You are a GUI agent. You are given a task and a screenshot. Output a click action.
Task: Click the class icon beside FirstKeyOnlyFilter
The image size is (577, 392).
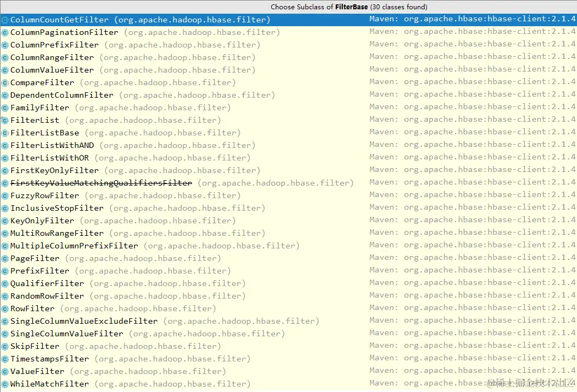[5, 170]
